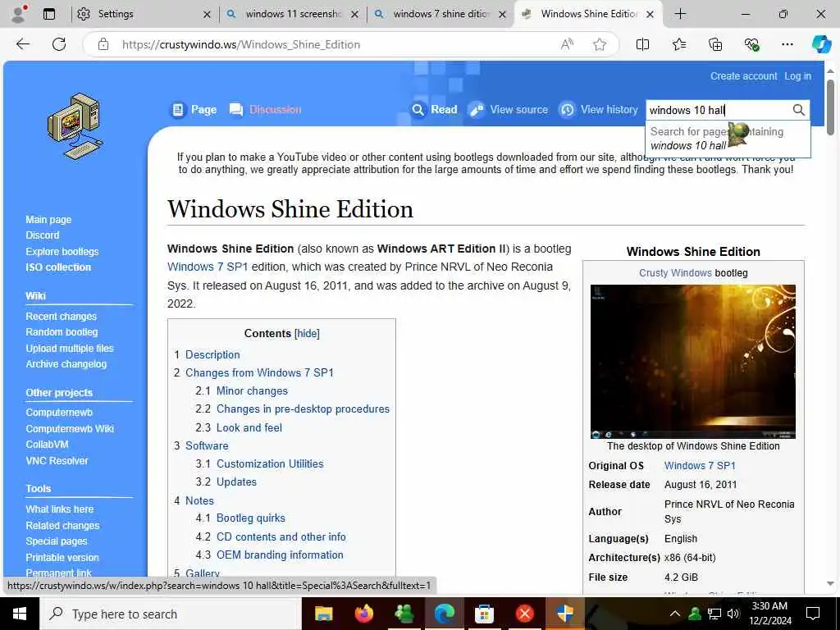Click Create account link

[743, 76]
